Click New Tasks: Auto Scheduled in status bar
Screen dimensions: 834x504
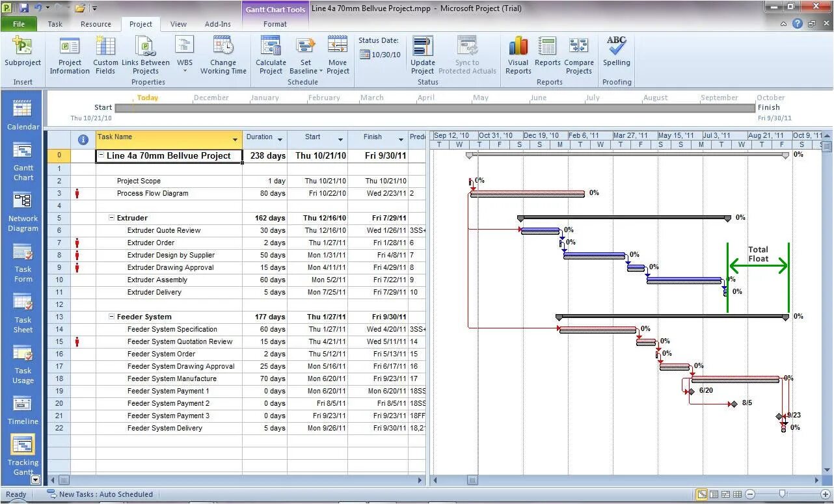(x=100, y=494)
